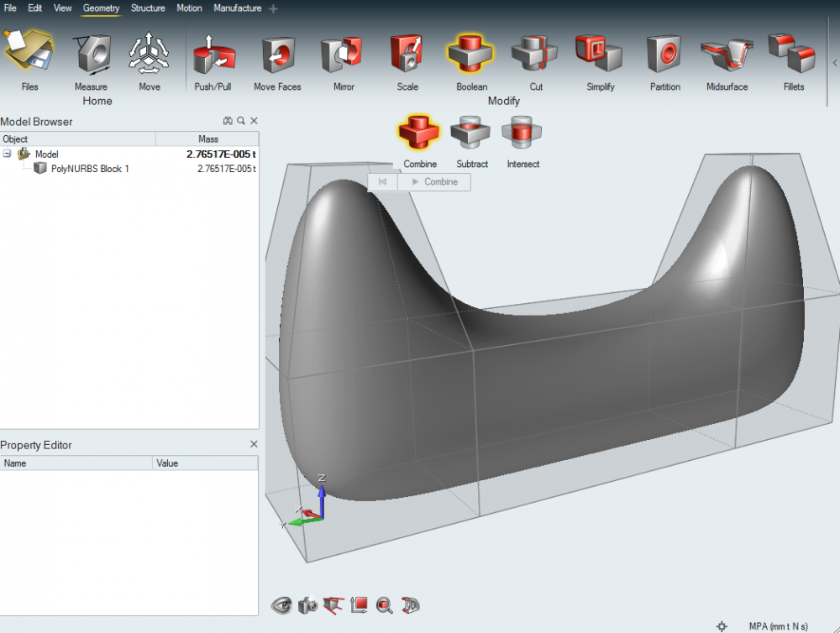
Task: Open the Boolean tool in ribbon
Action: [x=471, y=54]
